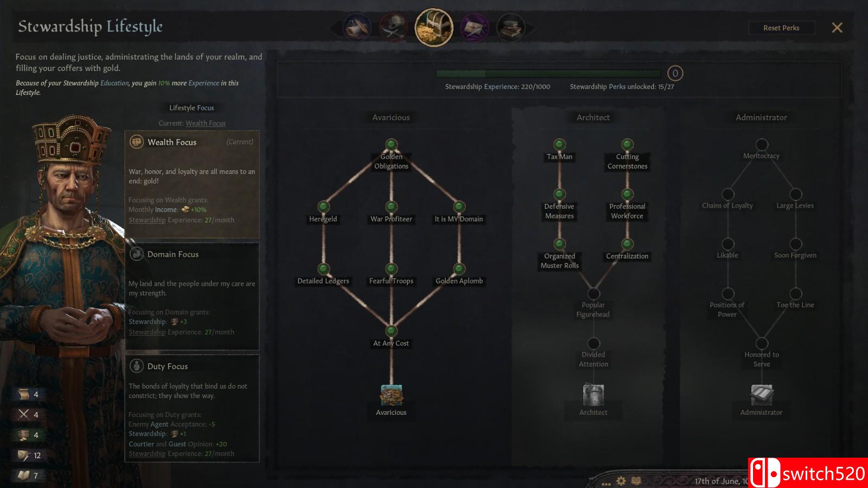Select the Wealth Focus option

192,184
